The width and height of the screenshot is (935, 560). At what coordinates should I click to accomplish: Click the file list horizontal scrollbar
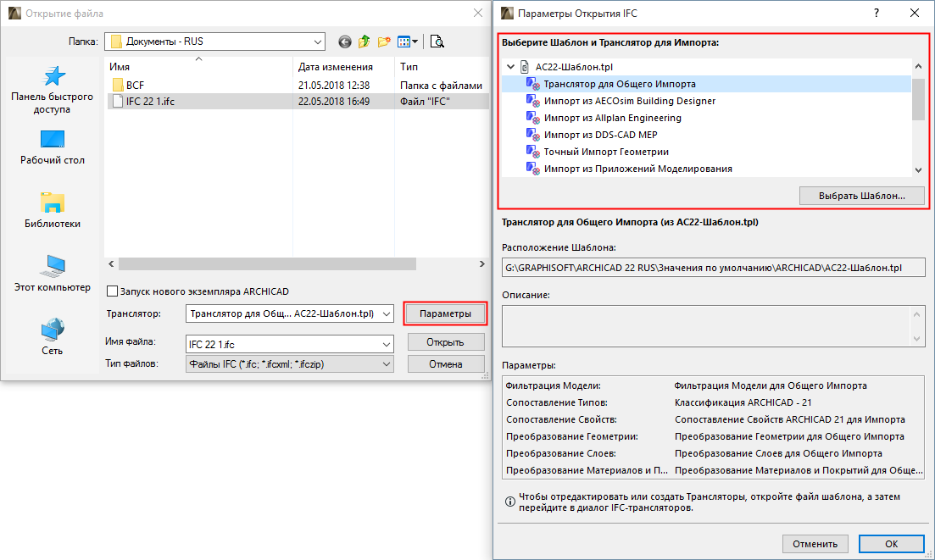[267, 264]
